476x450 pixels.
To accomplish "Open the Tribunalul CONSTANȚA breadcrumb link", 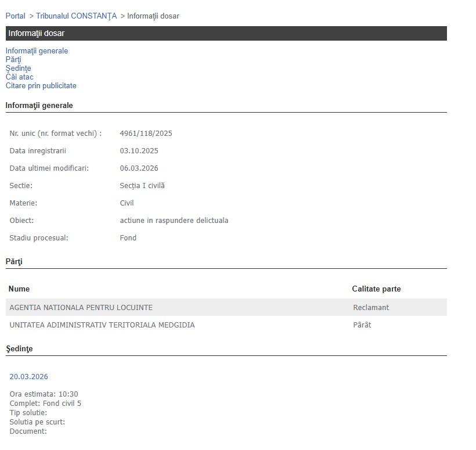I will click(x=76, y=16).
